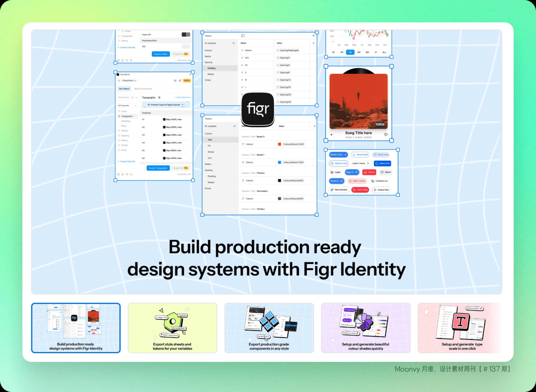Click the red Colours/Brand 2/300 swatch
The image size is (536, 392).
point(280,144)
